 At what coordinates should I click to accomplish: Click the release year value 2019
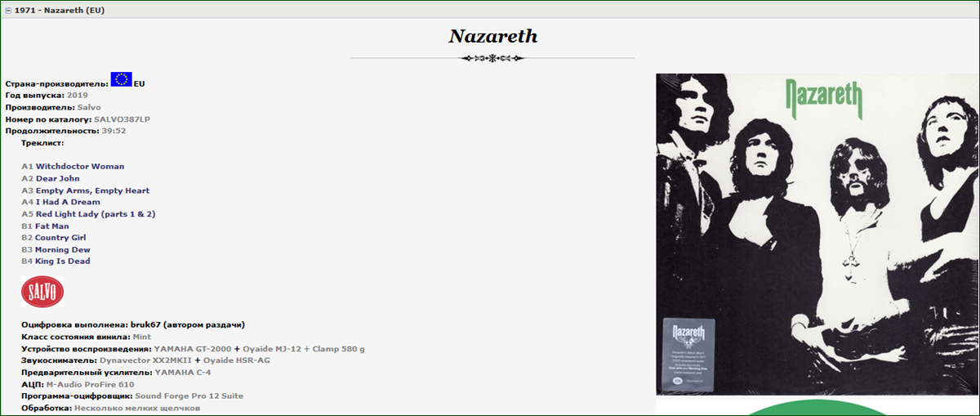pos(77,96)
